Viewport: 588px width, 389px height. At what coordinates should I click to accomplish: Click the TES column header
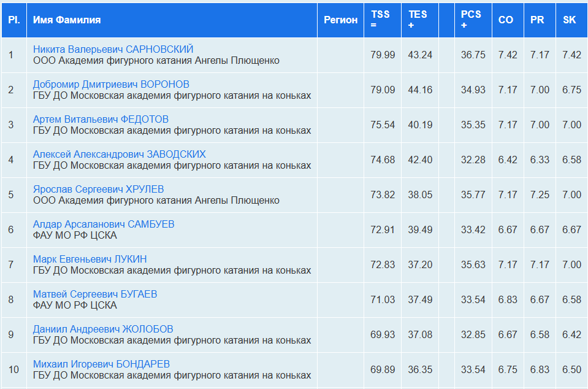[x=420, y=20]
